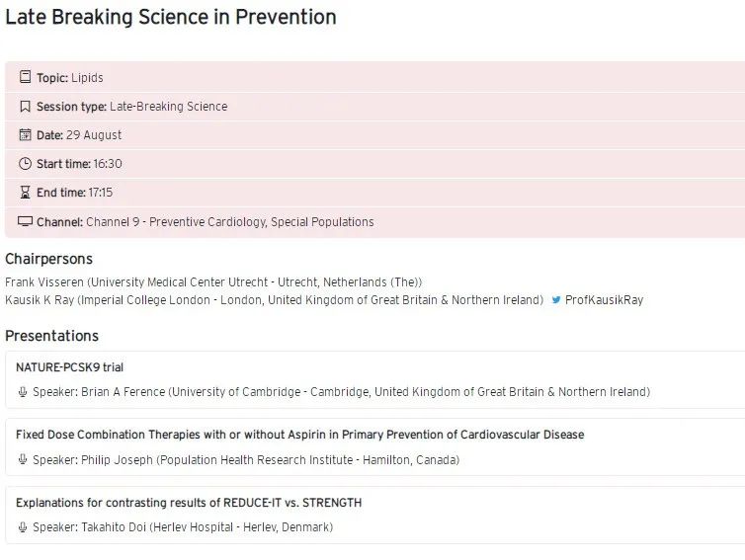Open the ProfKausikRay Twitter link

pyautogui.click(x=604, y=300)
